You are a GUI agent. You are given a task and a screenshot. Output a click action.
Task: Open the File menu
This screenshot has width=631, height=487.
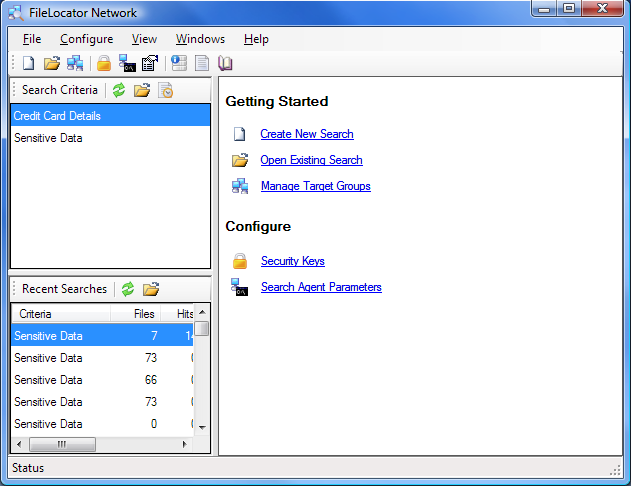coord(32,39)
